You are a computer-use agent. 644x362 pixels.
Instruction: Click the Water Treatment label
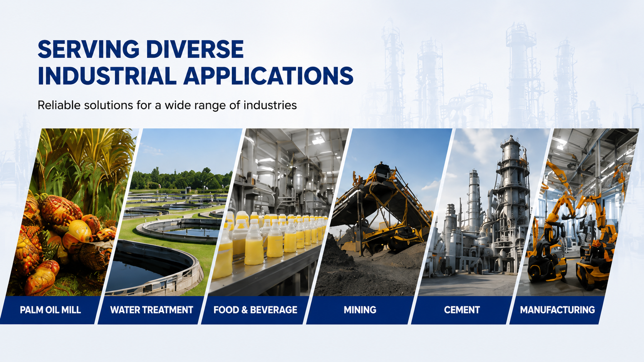151,310
